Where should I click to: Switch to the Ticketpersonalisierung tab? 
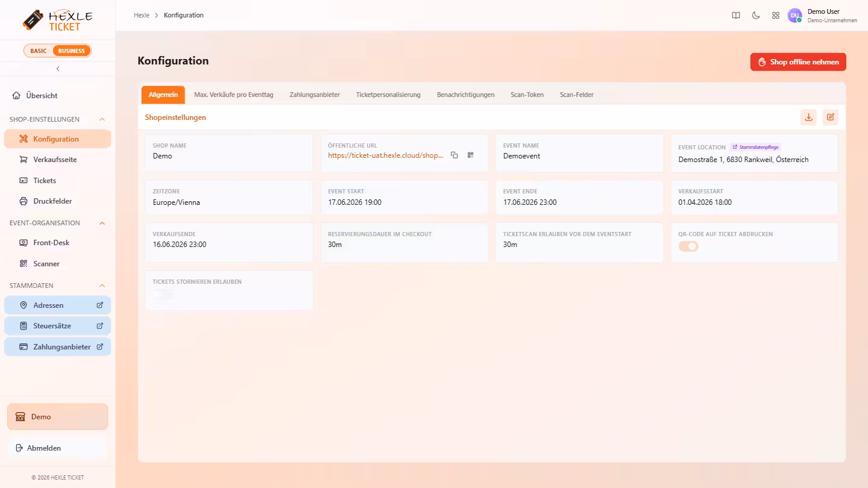point(388,95)
